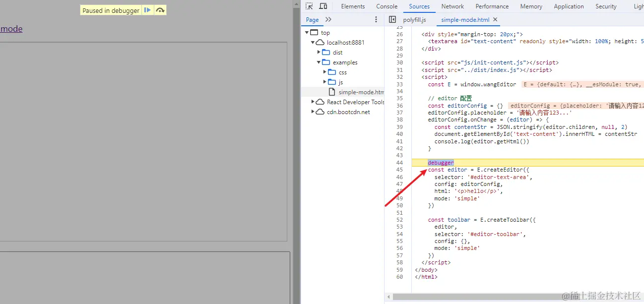
Task: Click the js folder icon
Action: 332,82
